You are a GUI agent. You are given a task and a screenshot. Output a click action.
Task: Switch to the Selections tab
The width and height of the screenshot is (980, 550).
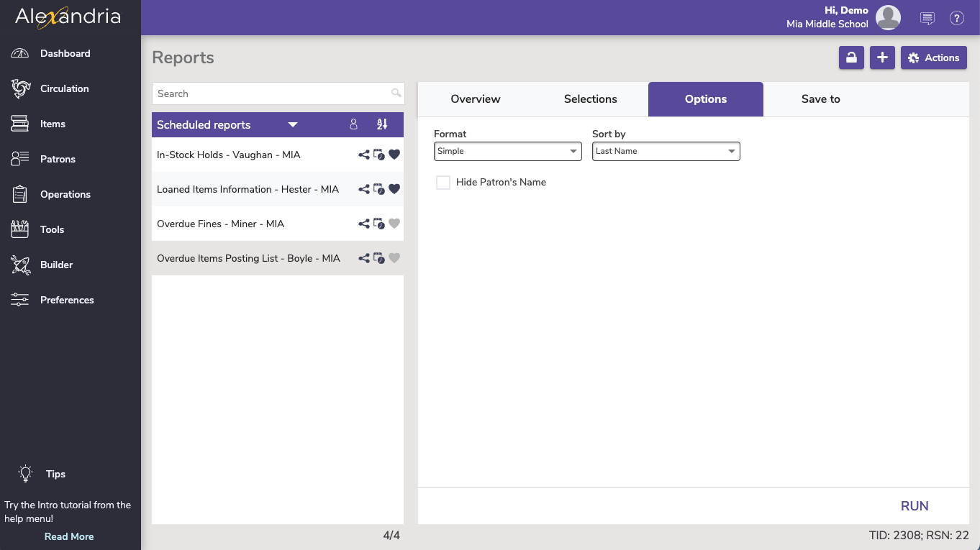(590, 99)
